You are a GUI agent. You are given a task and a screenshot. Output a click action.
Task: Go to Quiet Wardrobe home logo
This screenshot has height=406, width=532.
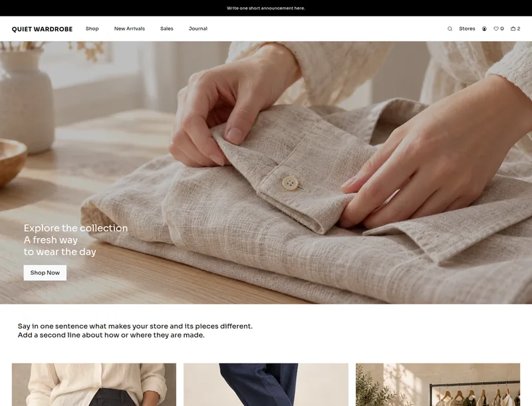(42, 29)
